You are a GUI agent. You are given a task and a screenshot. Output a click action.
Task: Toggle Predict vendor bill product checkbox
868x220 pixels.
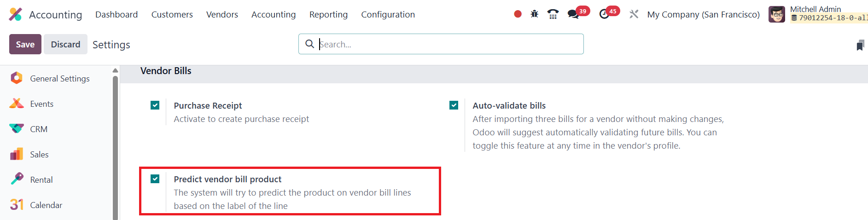click(x=155, y=179)
